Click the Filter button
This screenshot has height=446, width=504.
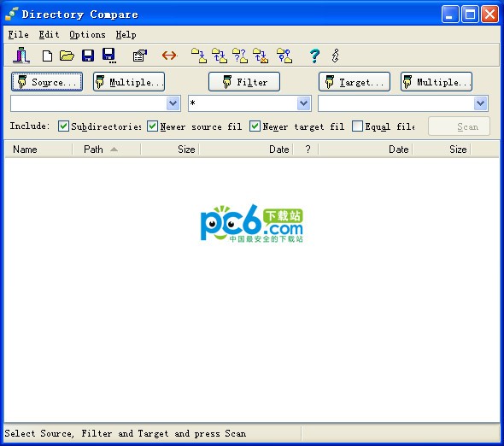point(244,82)
